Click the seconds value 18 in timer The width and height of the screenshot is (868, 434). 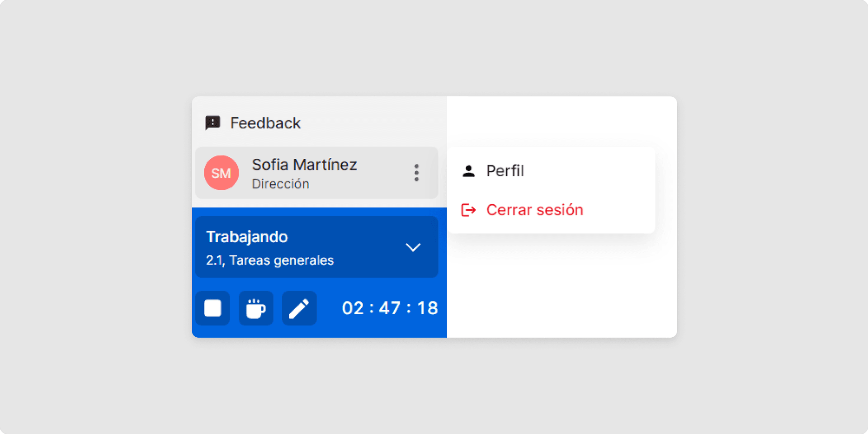pyautogui.click(x=427, y=308)
